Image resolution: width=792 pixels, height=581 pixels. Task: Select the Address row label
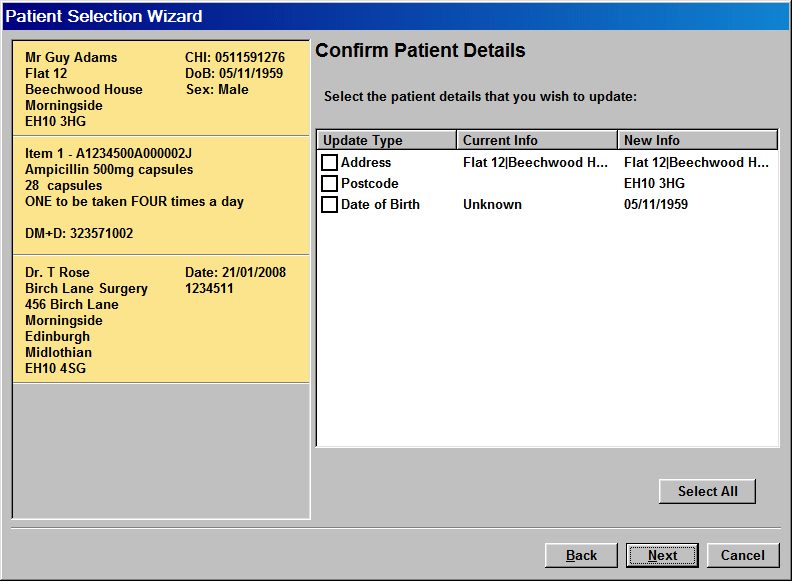366,163
